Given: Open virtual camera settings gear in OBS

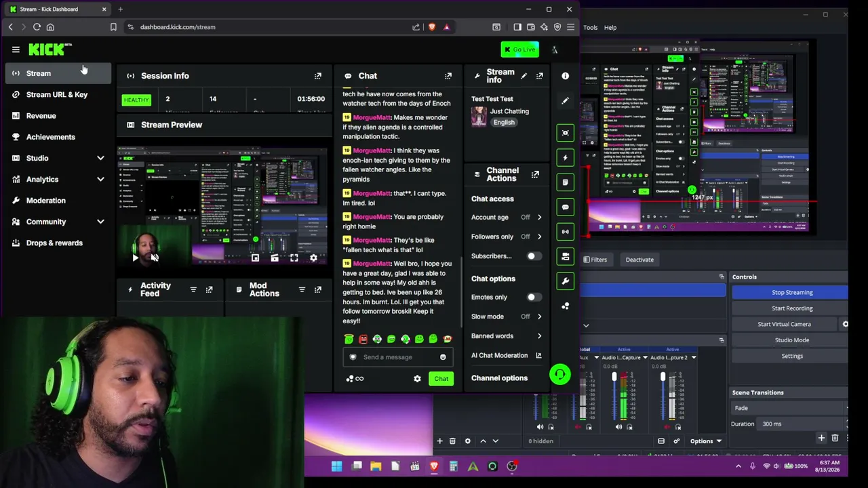Looking at the screenshot, I should 845,324.
